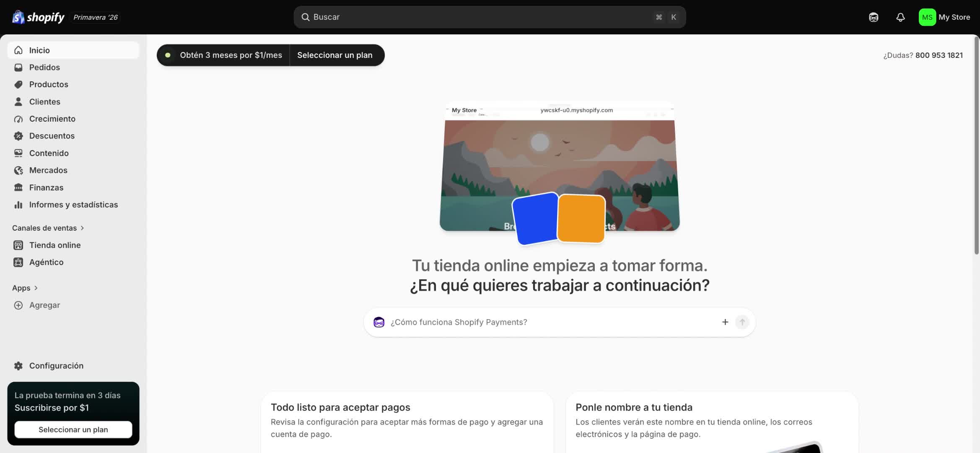Image resolution: width=980 pixels, height=453 pixels.
Task: Open the Sidekick assistant icon in top bar
Action: 874,17
